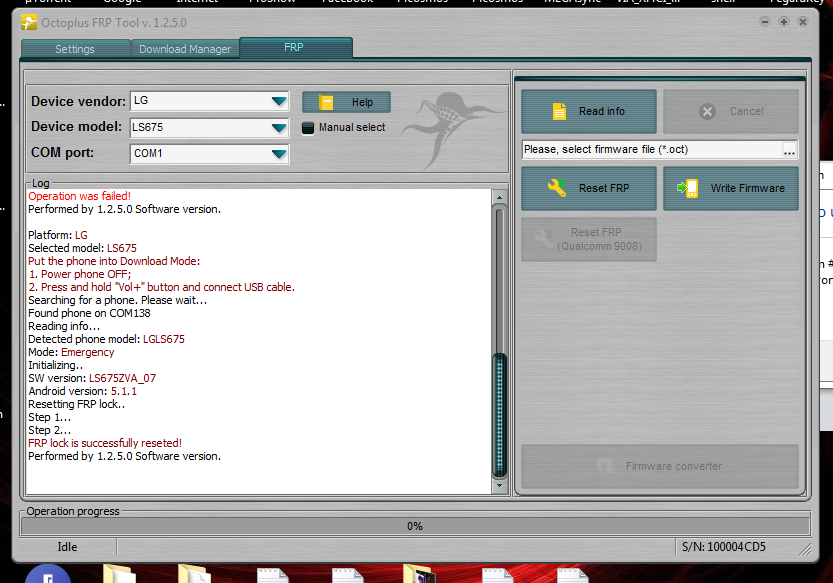Expand the COM port dropdown arrow

click(279, 154)
